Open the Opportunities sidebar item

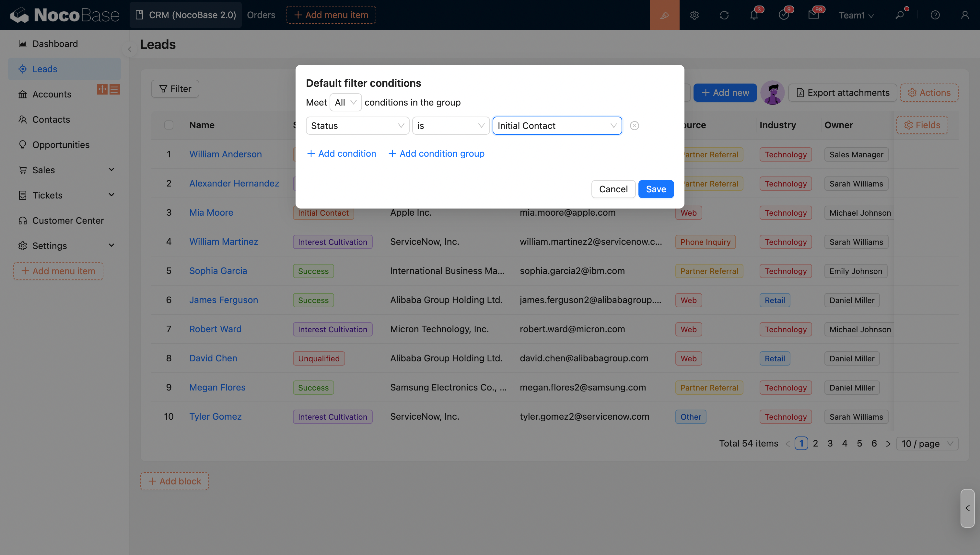click(61, 144)
